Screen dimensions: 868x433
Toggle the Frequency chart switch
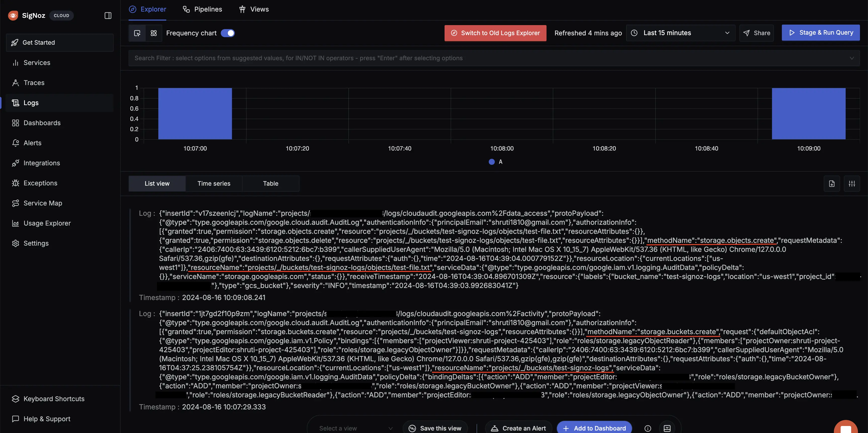pos(228,33)
